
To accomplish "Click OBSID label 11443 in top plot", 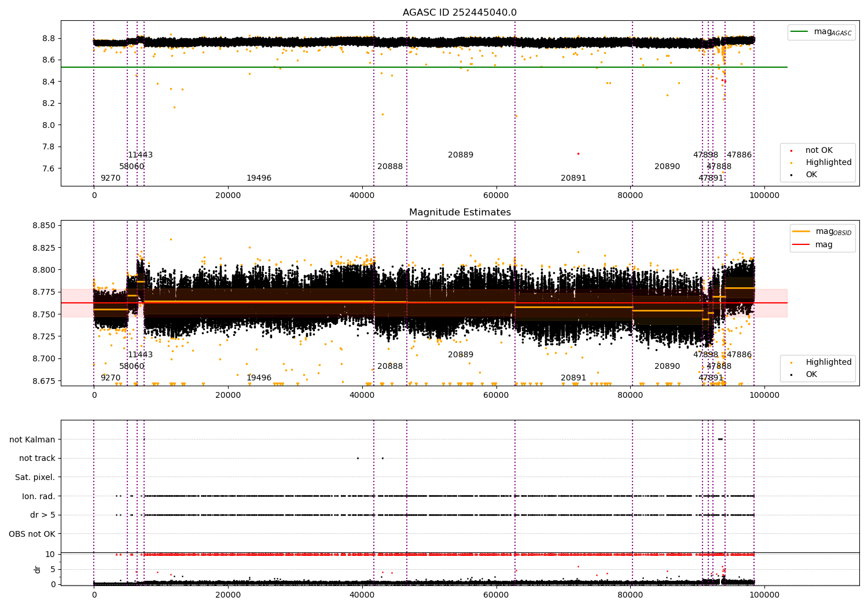I will point(140,155).
